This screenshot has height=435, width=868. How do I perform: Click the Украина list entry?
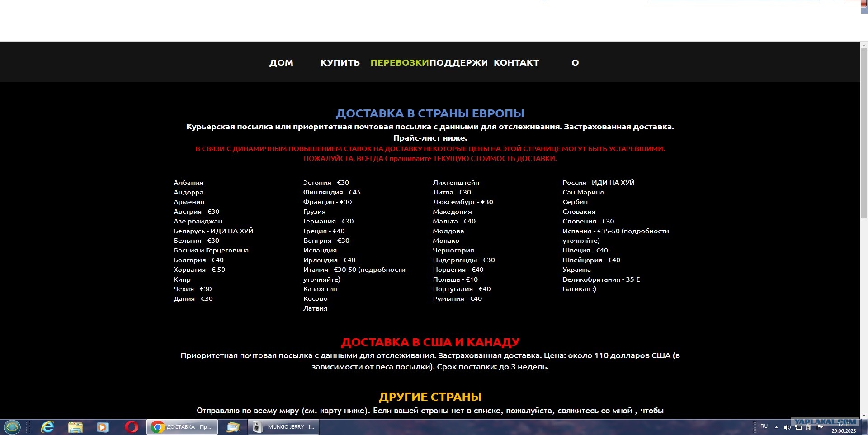[576, 270]
